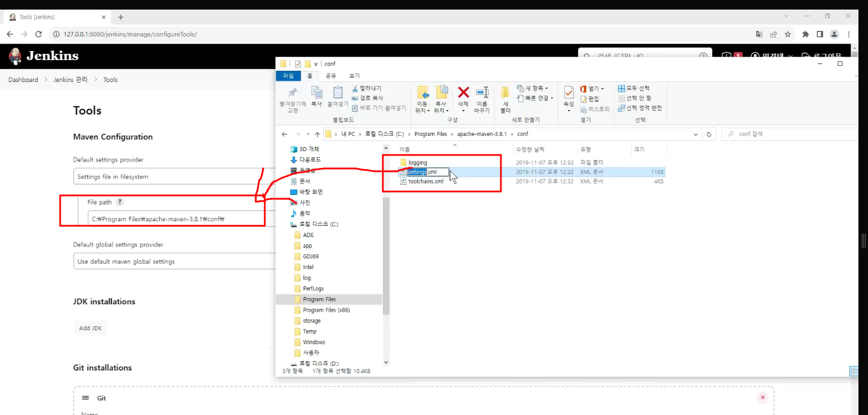Reload the Jenkins page in Chrome

pyautogui.click(x=38, y=34)
